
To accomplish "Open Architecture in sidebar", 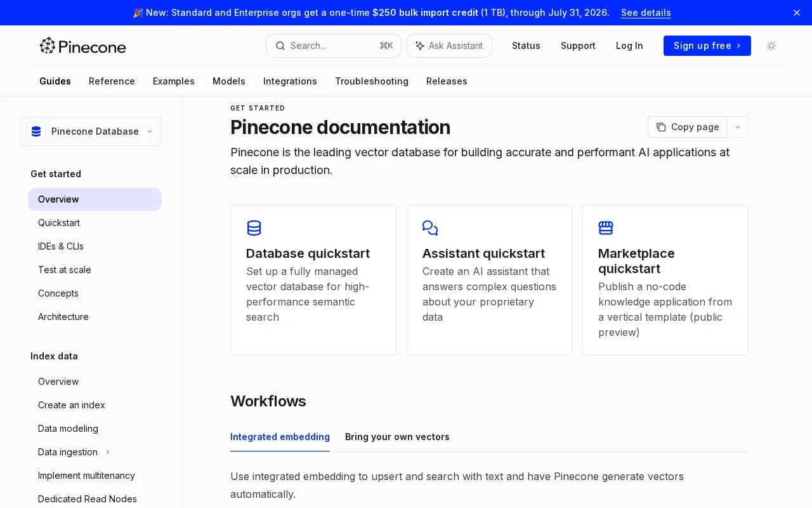I will [x=95, y=317].
